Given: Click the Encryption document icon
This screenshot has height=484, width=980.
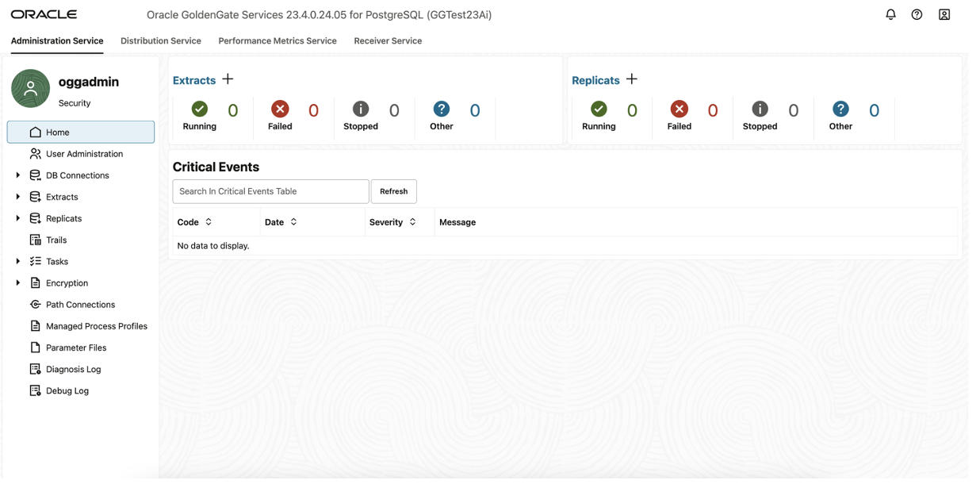Looking at the screenshot, I should 35,282.
